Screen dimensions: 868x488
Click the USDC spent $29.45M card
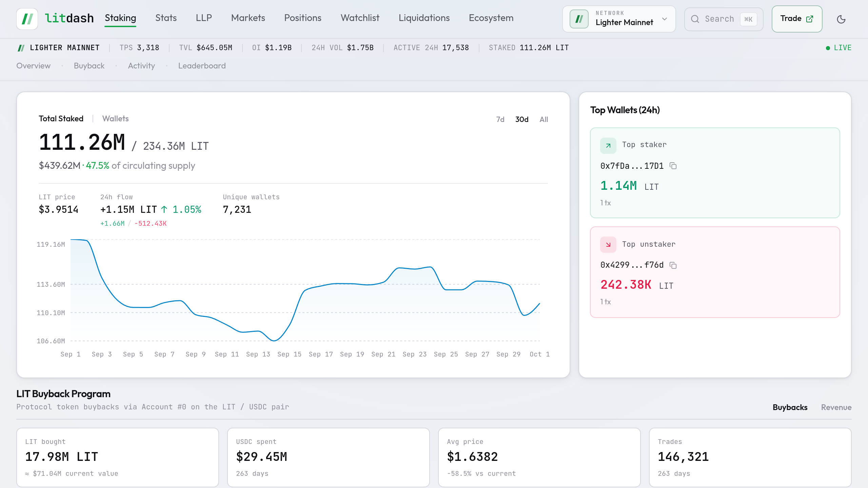coord(329,457)
